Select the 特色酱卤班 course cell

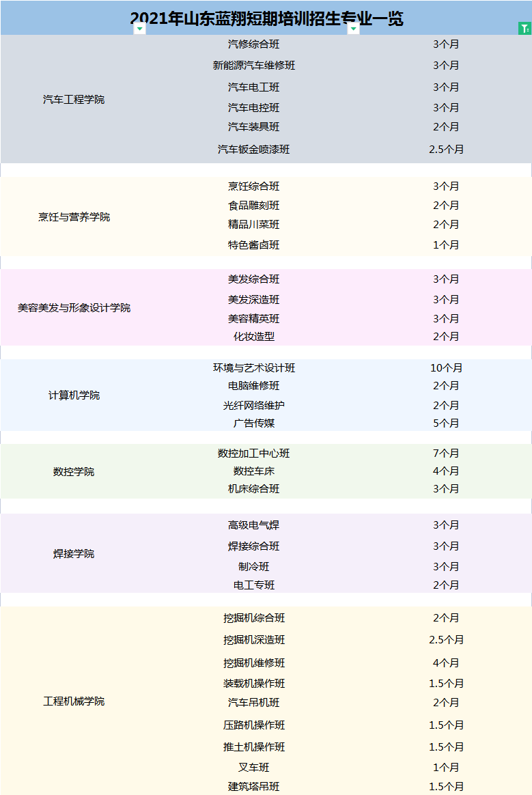point(254,245)
